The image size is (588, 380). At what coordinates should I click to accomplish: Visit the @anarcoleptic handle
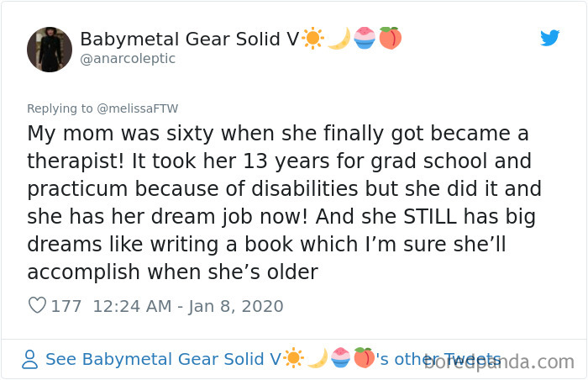click(128, 59)
